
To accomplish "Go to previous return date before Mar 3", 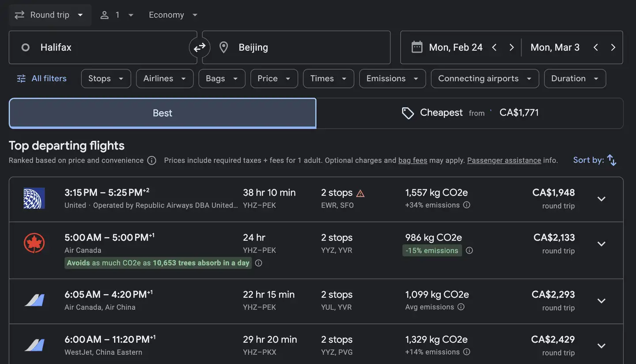I will [x=595, y=48].
